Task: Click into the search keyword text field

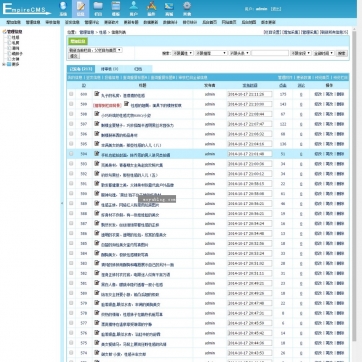Action: 270,53
